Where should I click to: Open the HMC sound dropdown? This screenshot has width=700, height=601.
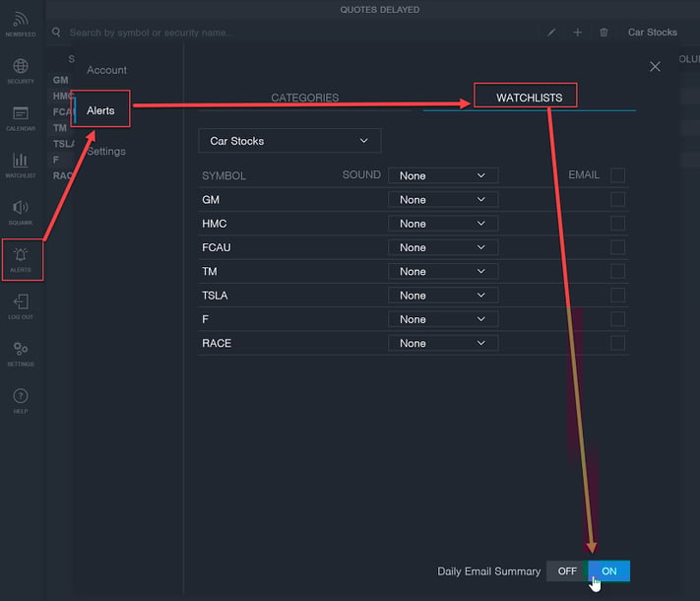pos(443,224)
